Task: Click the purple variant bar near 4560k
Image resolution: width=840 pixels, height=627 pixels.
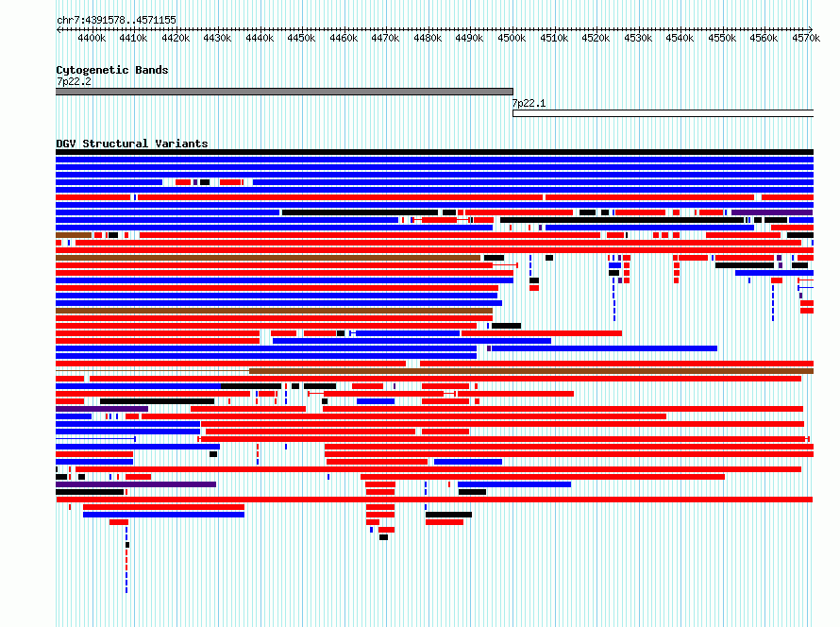Action: click(772, 212)
